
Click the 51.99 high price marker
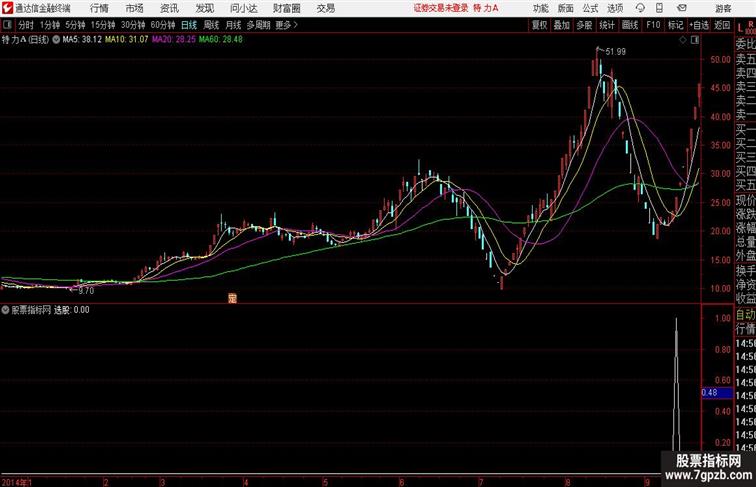[615, 52]
